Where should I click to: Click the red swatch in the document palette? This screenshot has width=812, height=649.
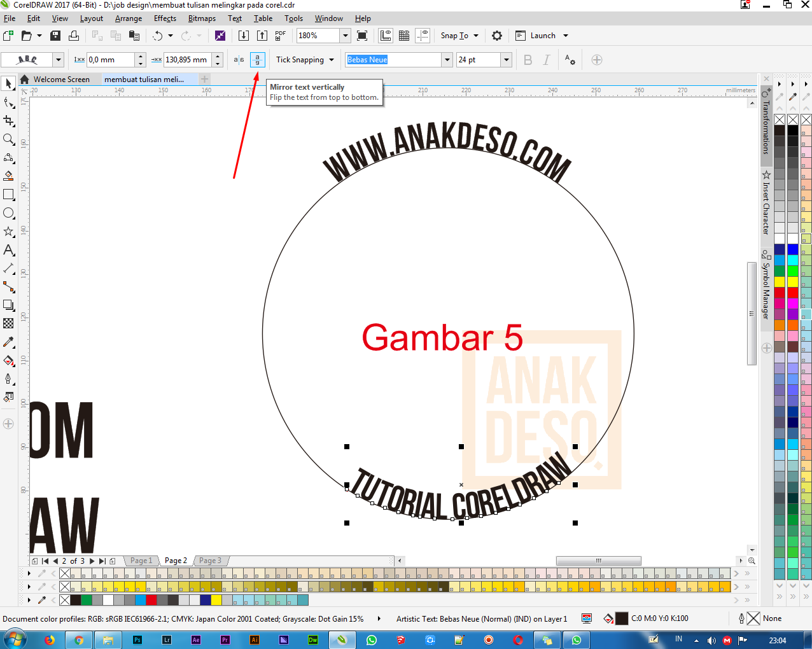pos(151,600)
